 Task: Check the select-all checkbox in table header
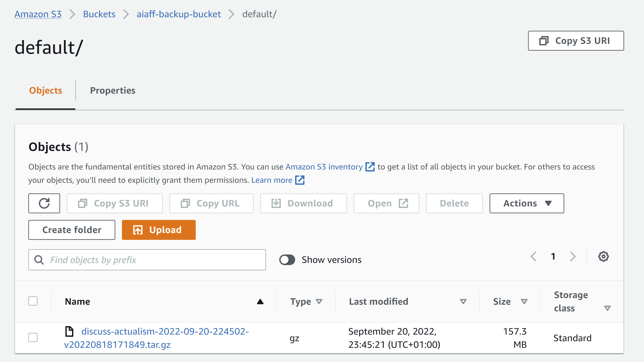tap(33, 301)
